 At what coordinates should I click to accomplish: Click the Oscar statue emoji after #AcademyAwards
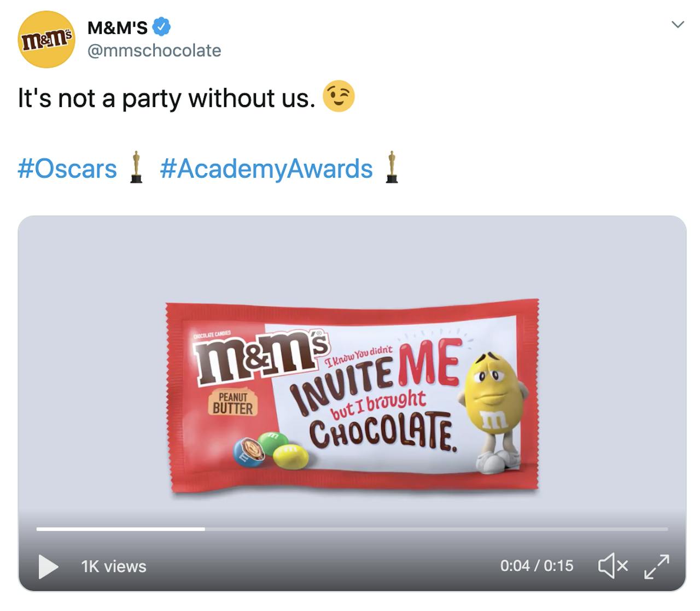(392, 167)
